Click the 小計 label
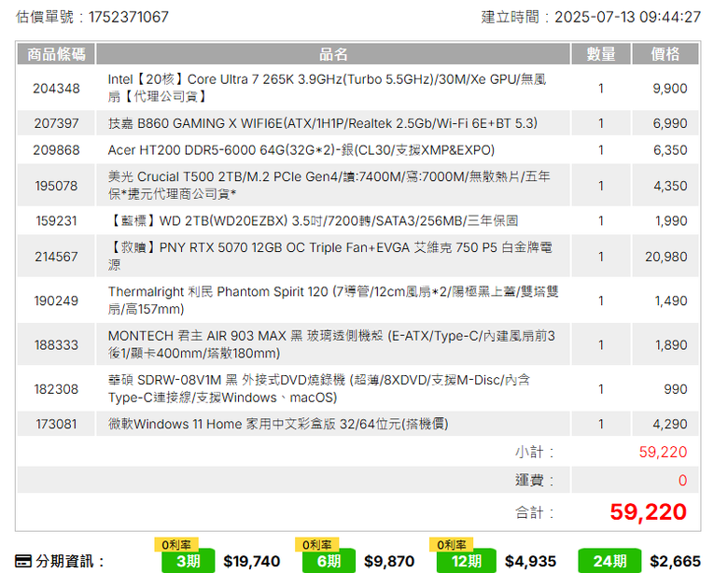 (534, 452)
